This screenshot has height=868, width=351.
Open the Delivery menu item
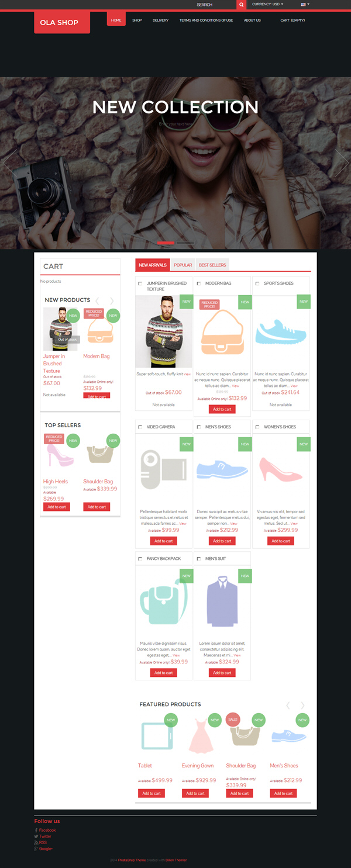(160, 20)
